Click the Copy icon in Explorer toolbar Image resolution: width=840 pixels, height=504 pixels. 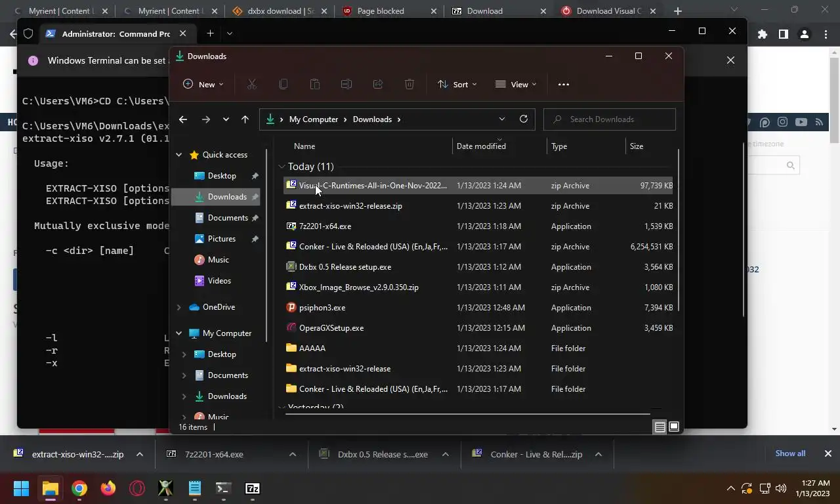283,84
